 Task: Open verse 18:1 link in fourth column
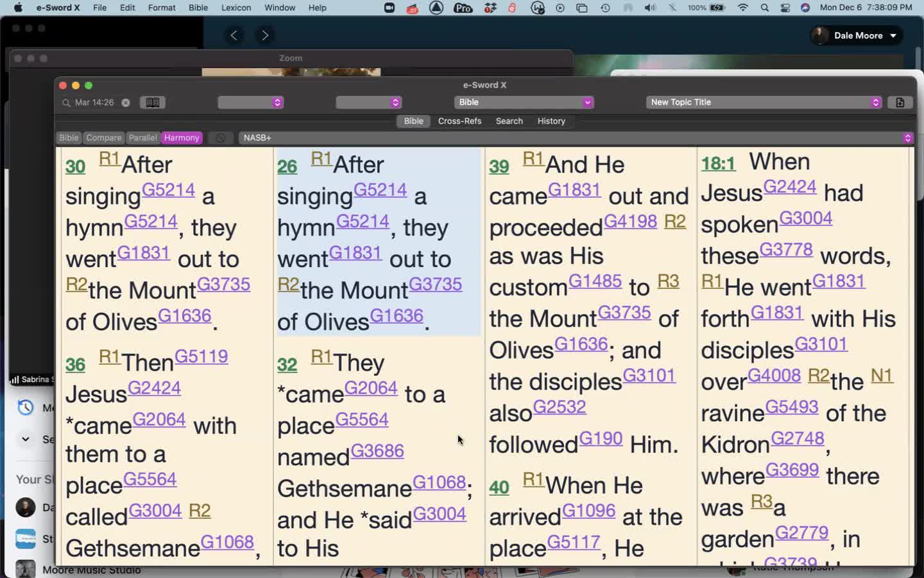point(718,164)
